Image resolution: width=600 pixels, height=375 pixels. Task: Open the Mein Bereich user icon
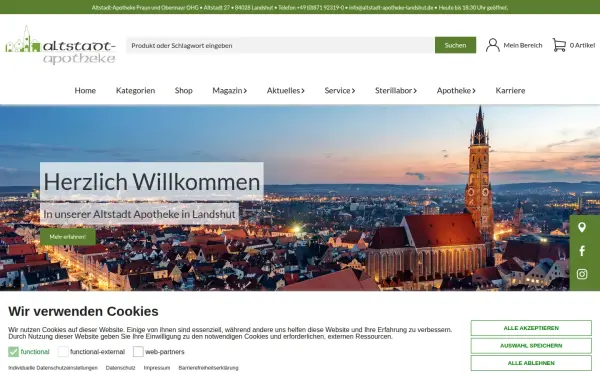[x=492, y=45]
